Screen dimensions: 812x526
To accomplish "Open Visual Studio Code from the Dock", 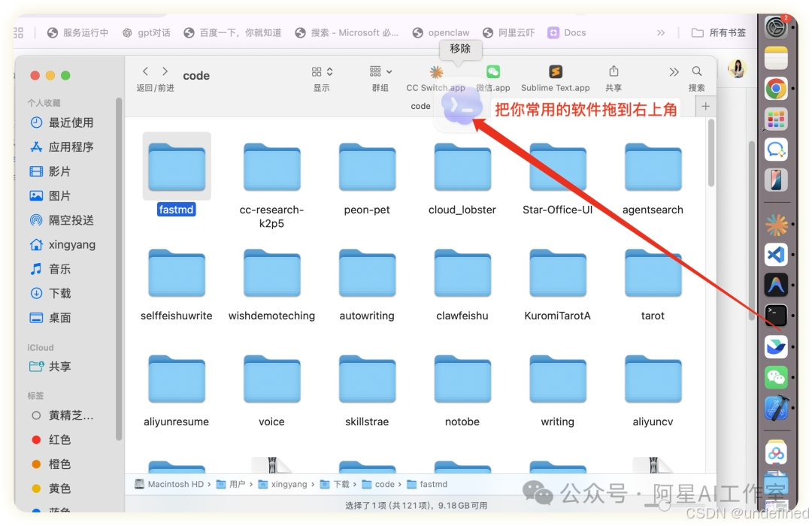I will coord(776,255).
